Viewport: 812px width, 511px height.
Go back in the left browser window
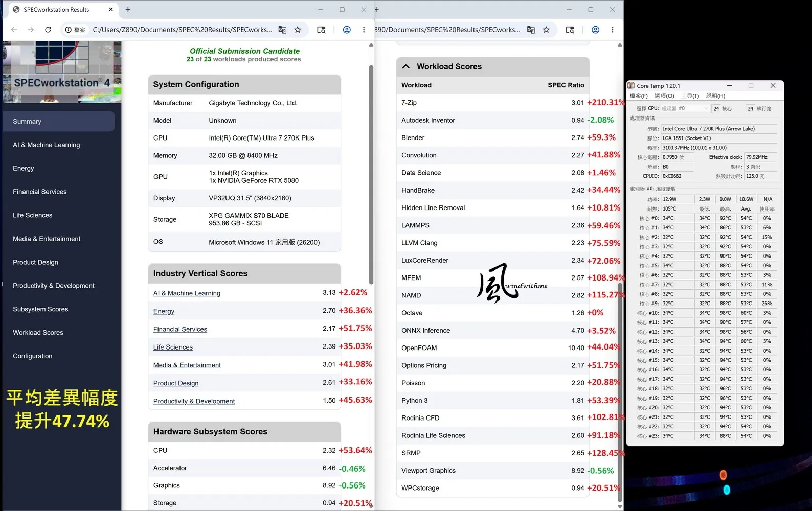(14, 30)
